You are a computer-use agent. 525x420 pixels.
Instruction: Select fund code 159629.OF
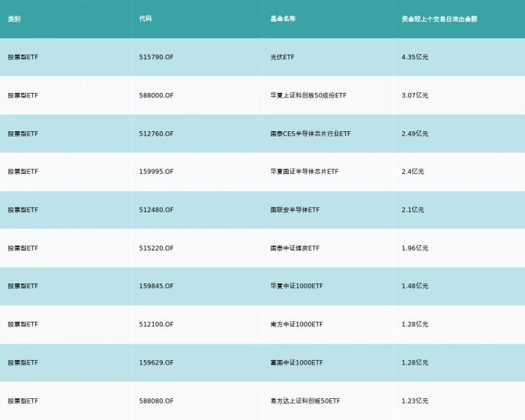point(156,363)
